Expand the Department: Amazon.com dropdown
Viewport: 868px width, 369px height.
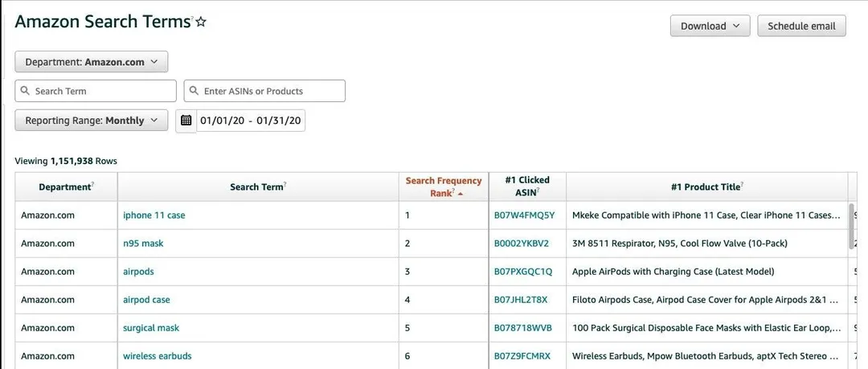click(92, 62)
